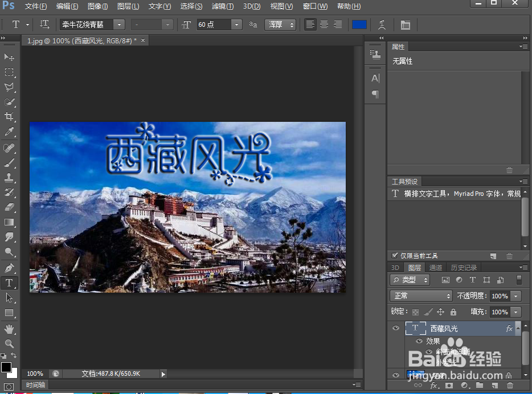The image size is (532, 394).
Task: Open the anti-aliasing 浑厚 dropdown
Action: pyautogui.click(x=280, y=24)
